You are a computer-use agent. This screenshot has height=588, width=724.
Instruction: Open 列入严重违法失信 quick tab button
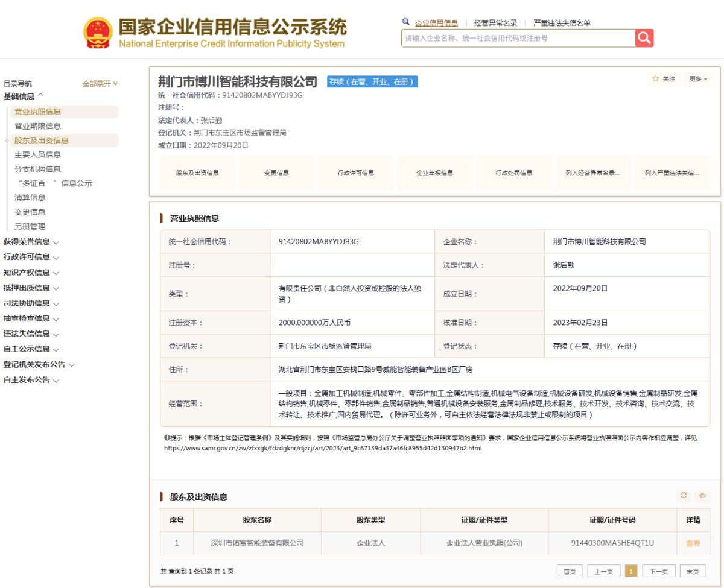click(672, 173)
